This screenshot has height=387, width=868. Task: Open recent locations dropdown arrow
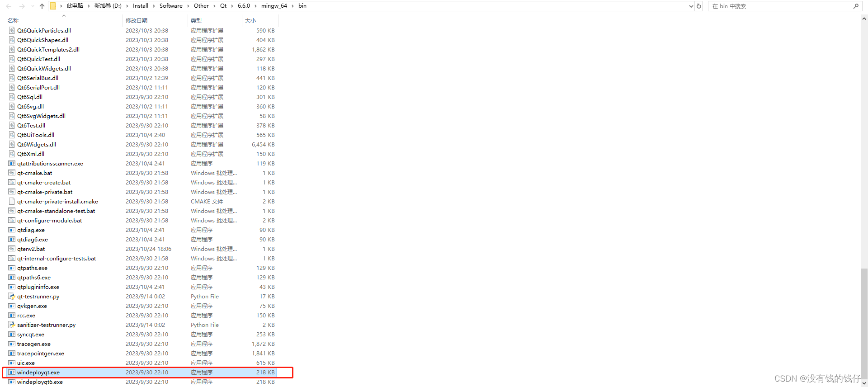[33, 6]
